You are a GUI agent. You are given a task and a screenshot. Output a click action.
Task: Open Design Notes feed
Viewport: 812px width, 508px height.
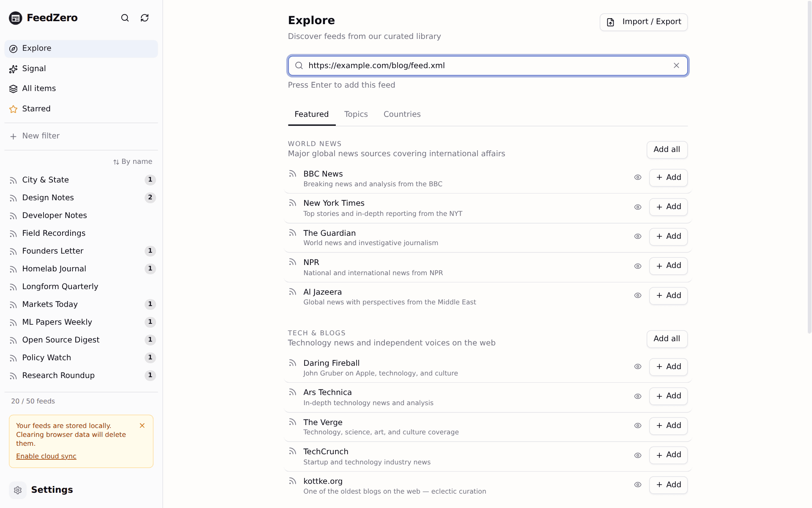pyautogui.click(x=81, y=198)
